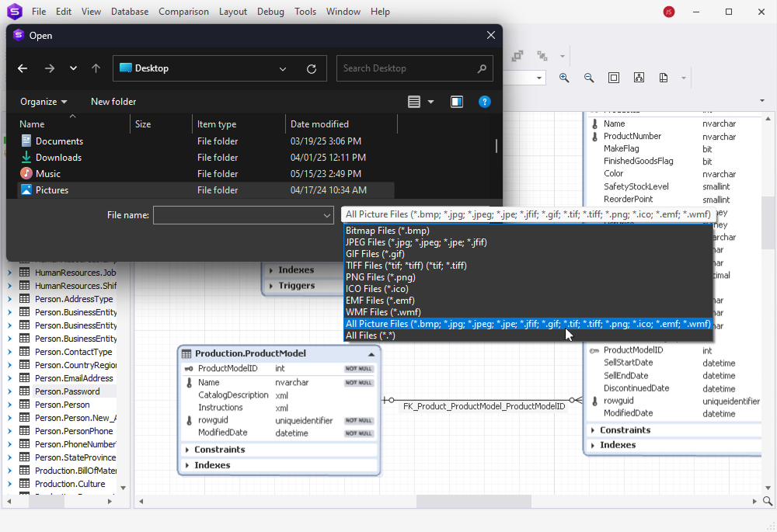This screenshot has height=532, width=777.
Task: Click the up-one-level arrow icon
Action: [x=95, y=68]
